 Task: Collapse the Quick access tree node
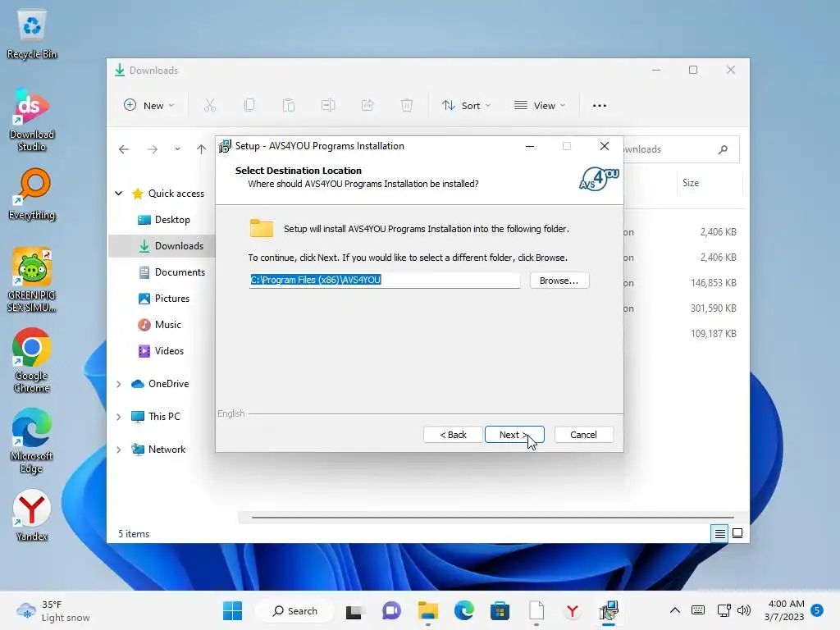(119, 194)
